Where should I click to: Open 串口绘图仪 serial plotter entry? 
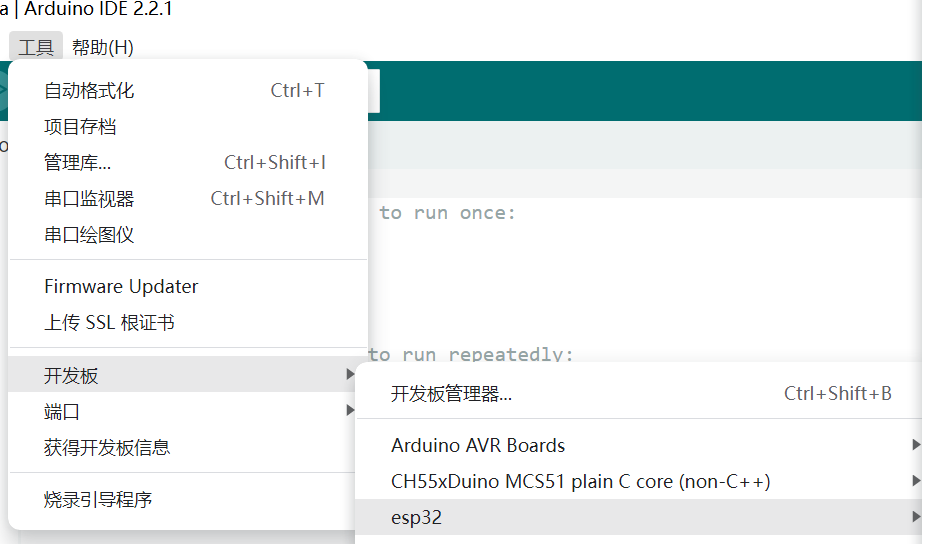click(x=188, y=235)
